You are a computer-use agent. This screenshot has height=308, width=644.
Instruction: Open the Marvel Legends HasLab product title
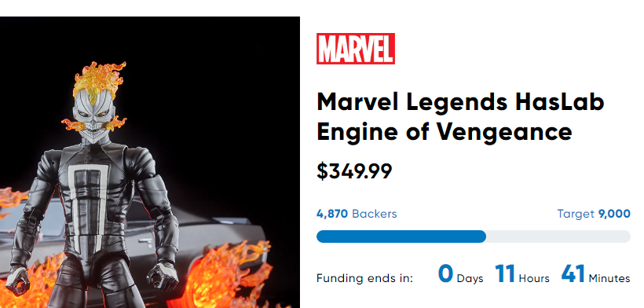click(x=460, y=117)
